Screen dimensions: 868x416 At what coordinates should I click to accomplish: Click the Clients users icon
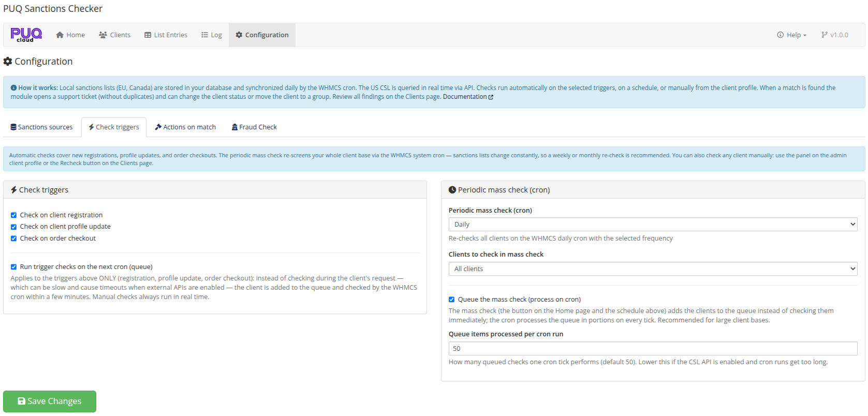103,35
